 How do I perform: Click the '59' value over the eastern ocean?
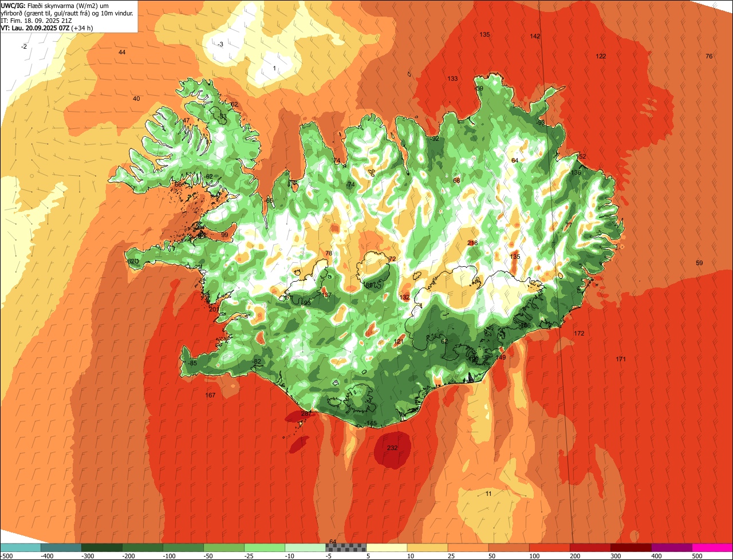click(699, 263)
